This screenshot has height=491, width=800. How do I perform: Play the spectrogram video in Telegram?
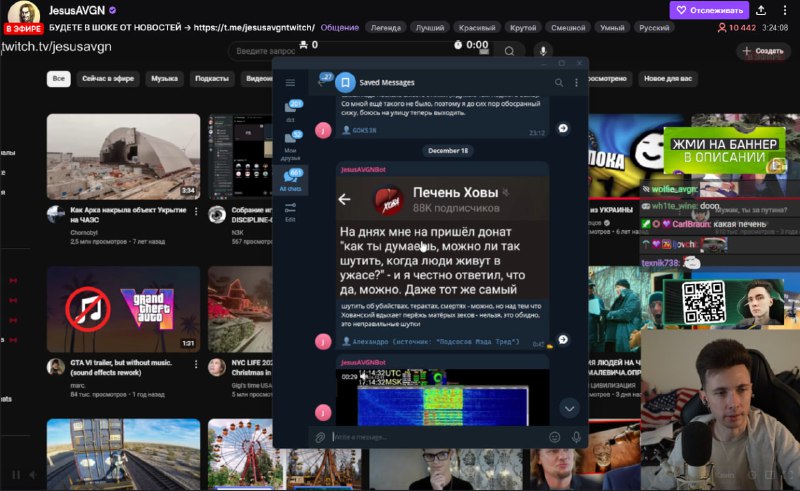442,397
